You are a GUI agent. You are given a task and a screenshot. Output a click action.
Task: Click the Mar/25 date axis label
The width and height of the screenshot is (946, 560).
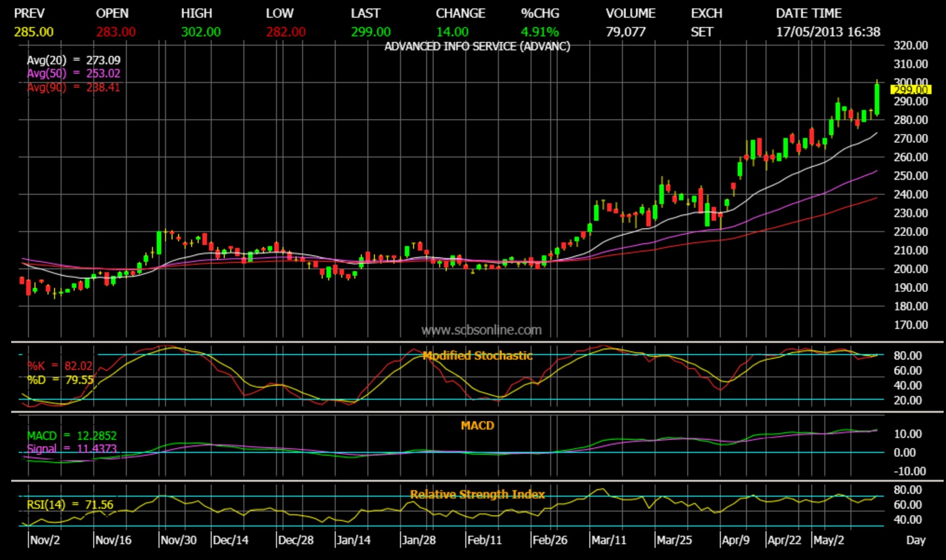coord(674,540)
